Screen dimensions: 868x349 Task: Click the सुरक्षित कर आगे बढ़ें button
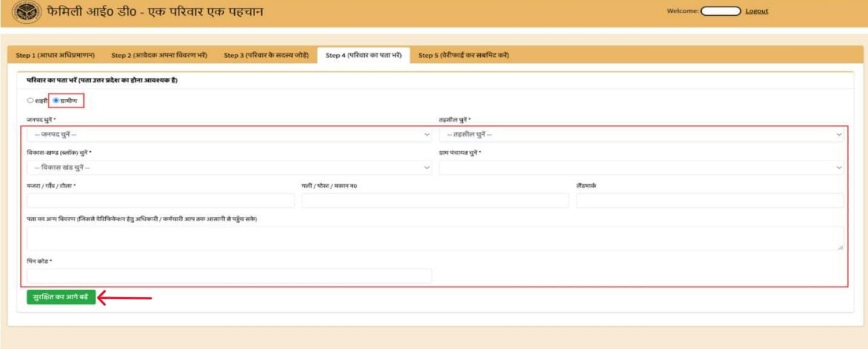(x=61, y=296)
